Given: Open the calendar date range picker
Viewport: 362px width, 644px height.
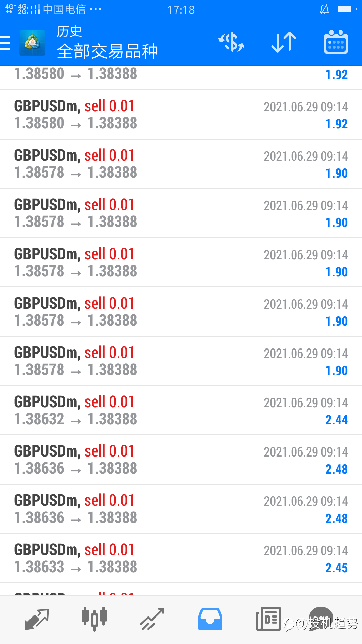Looking at the screenshot, I should [336, 42].
